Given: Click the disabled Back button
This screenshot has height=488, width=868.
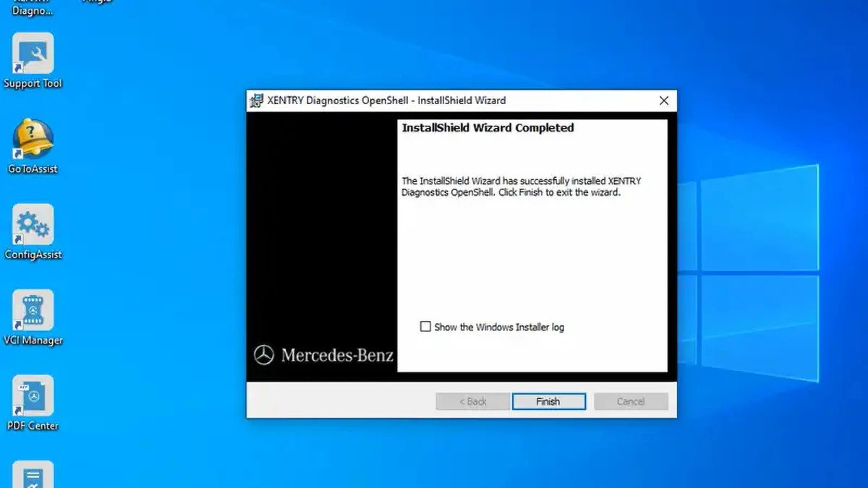Looking at the screenshot, I should click(x=472, y=401).
